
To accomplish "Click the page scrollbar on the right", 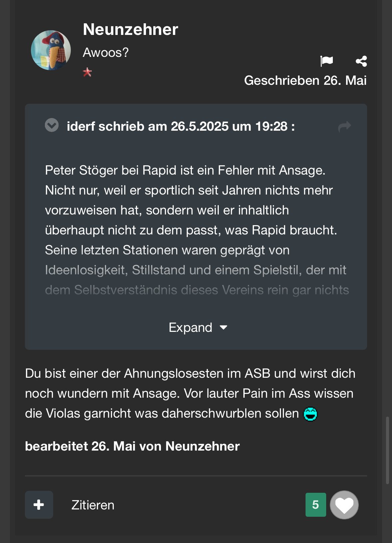I will coord(387,449).
